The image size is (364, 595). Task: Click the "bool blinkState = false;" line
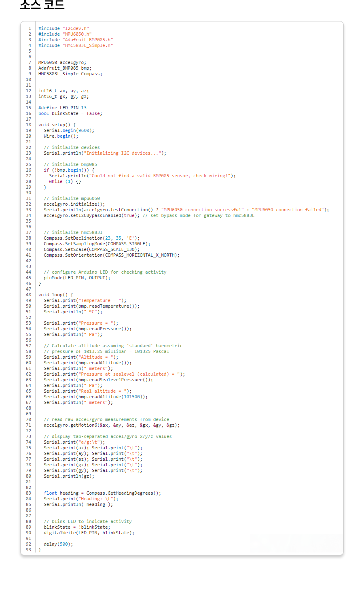70,113
